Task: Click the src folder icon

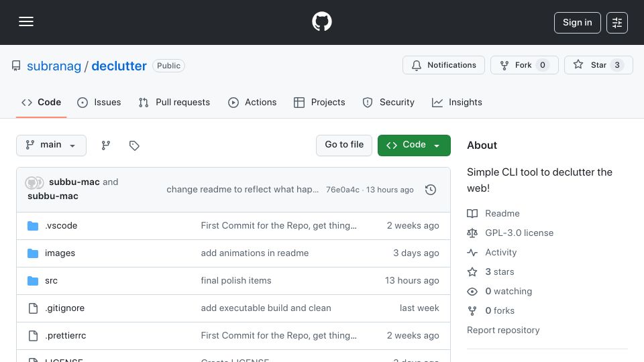Action: coord(33,281)
